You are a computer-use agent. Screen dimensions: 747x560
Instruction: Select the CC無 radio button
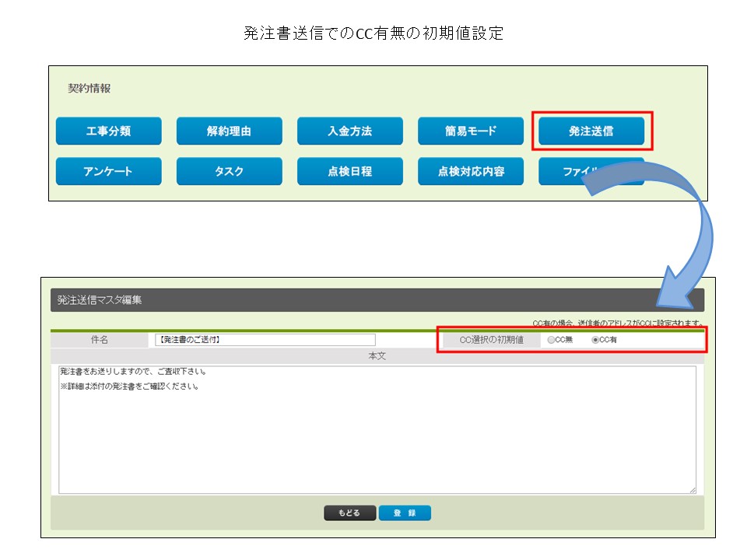tap(552, 340)
